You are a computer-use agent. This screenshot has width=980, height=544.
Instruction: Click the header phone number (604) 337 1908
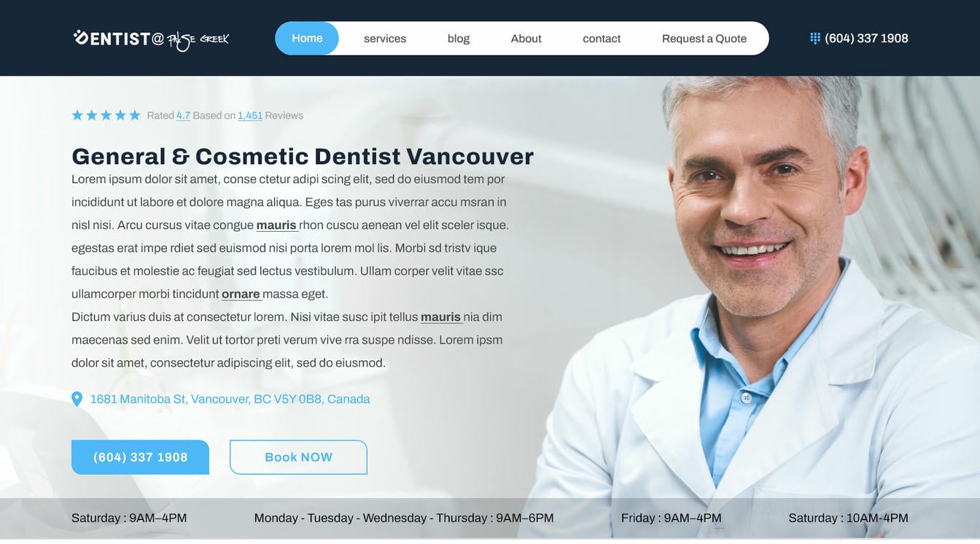pyautogui.click(x=866, y=38)
